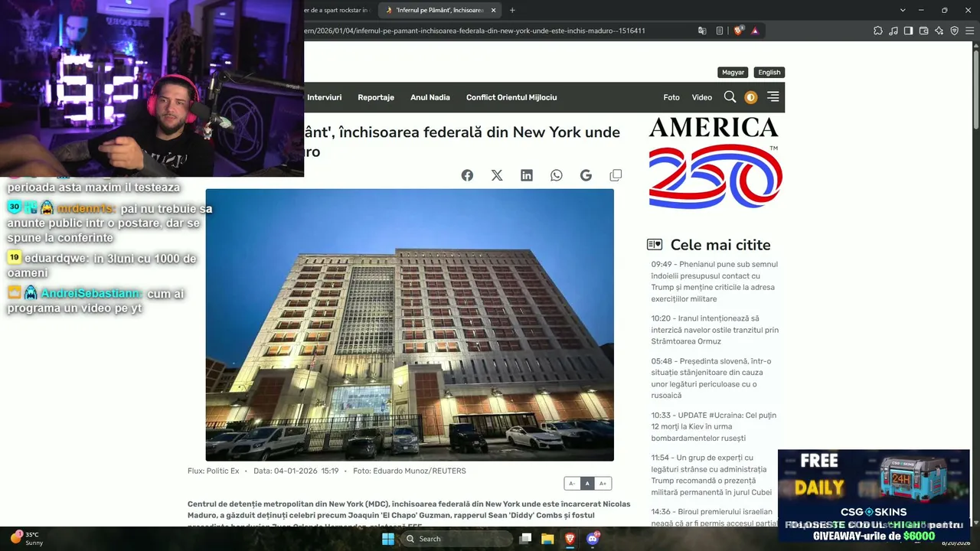The image size is (980, 551).
Task: Open the Anul Nadia section
Action: point(430,97)
